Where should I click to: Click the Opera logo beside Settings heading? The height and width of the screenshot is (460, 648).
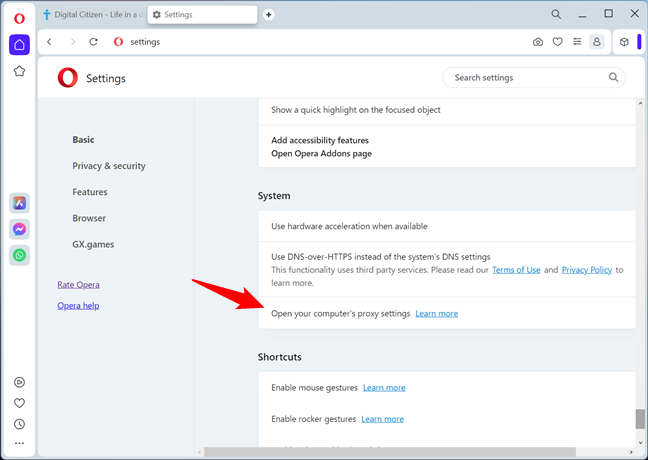pyautogui.click(x=68, y=78)
